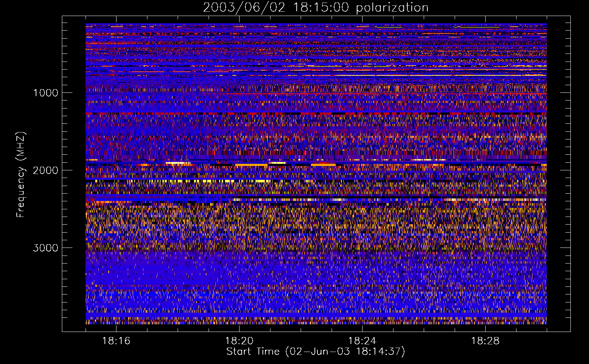The image size is (589, 364).
Task: Click the 2000 frequency tick label
Action: [46, 170]
